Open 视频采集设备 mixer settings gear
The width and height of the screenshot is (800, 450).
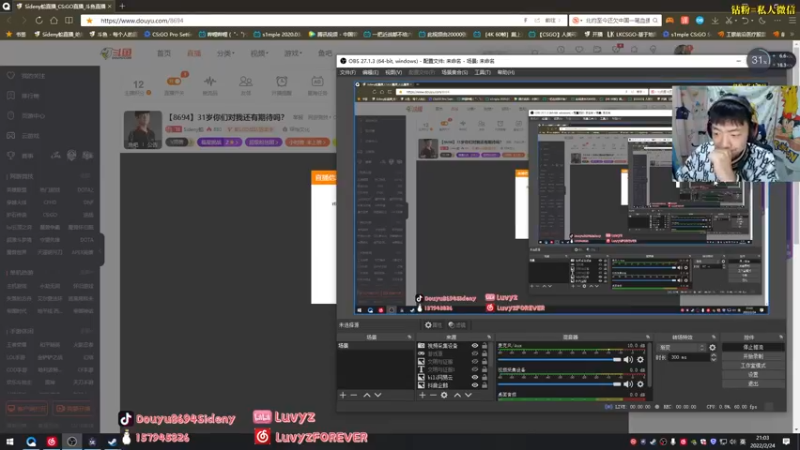click(640, 384)
